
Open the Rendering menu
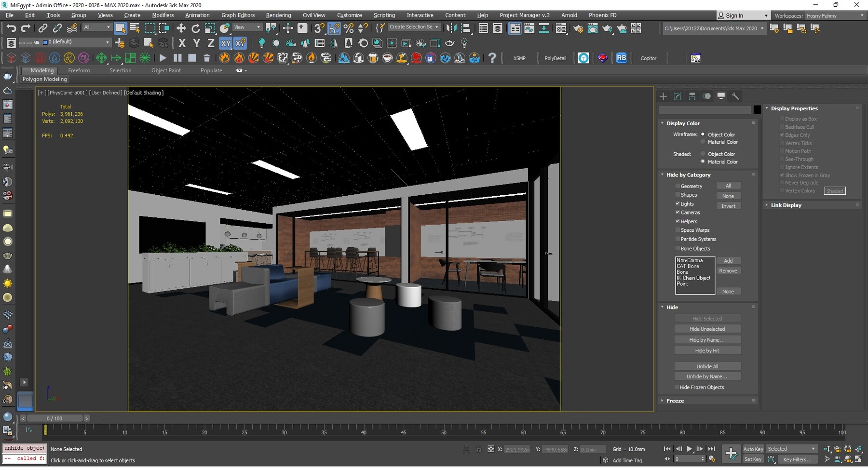tap(278, 15)
